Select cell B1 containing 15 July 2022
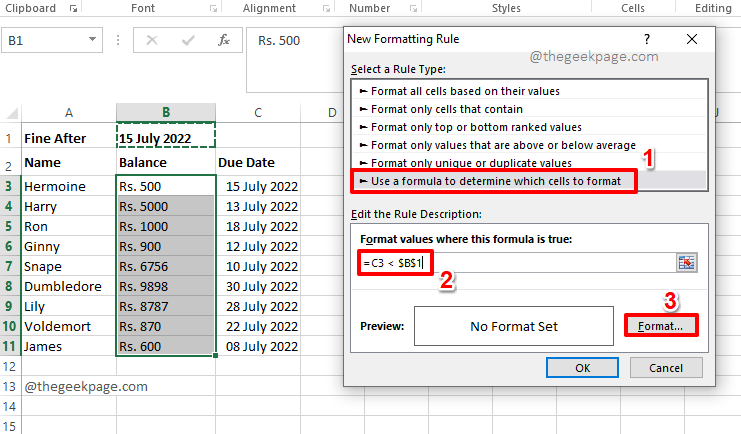The width and height of the screenshot is (741, 434). click(165, 138)
